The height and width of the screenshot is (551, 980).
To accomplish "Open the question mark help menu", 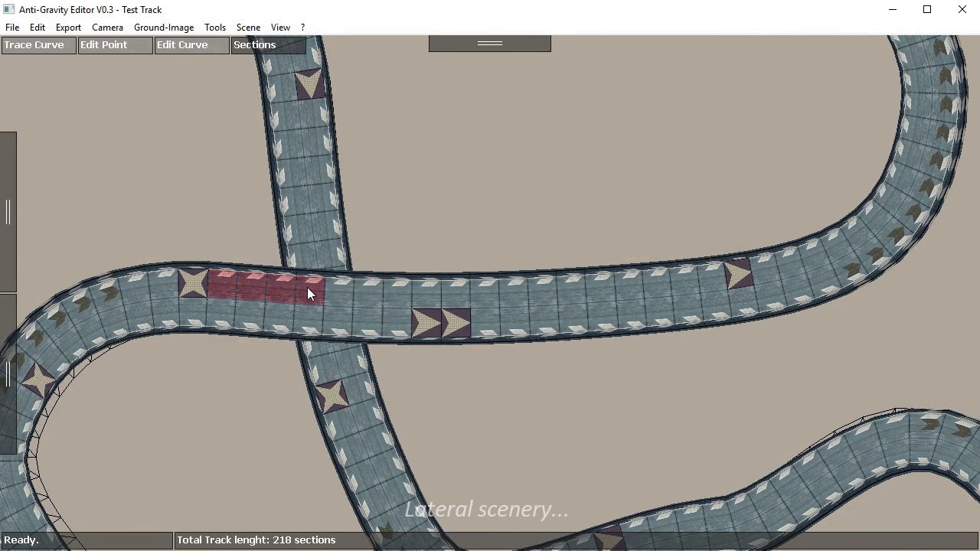I will pos(302,28).
